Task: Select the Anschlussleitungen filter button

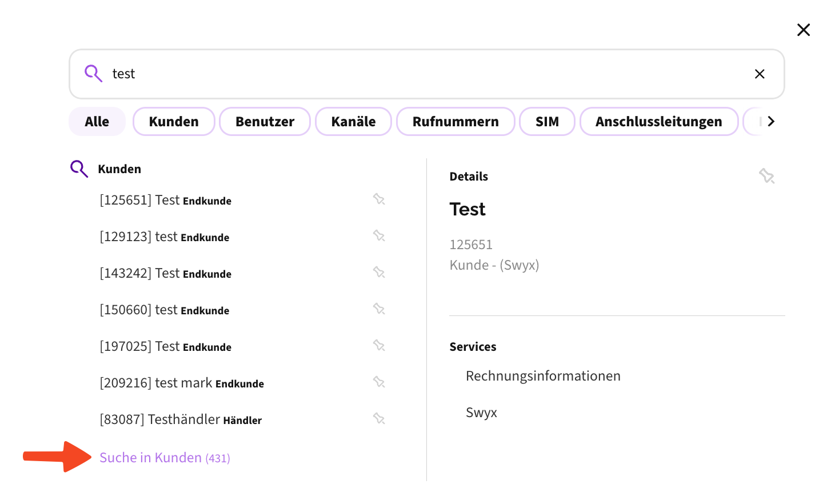Action: tap(658, 121)
